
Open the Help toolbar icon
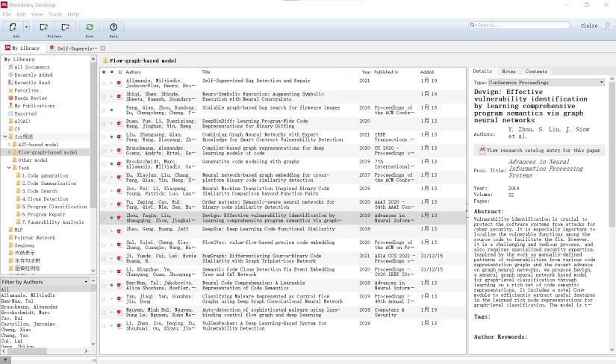tap(113, 27)
